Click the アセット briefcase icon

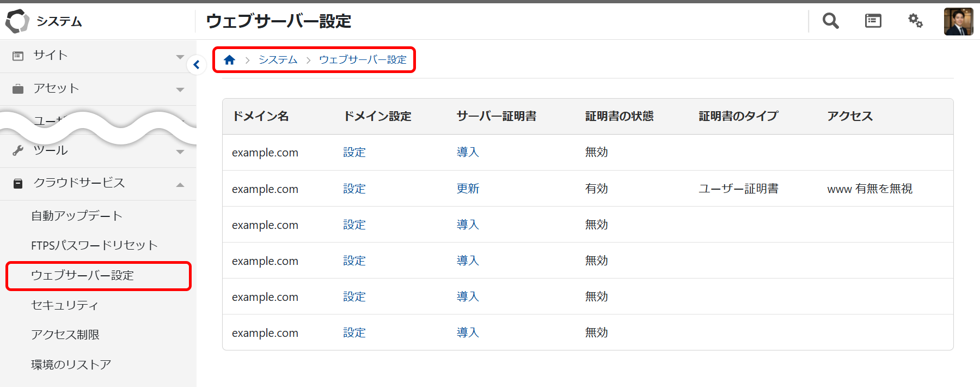(x=18, y=89)
